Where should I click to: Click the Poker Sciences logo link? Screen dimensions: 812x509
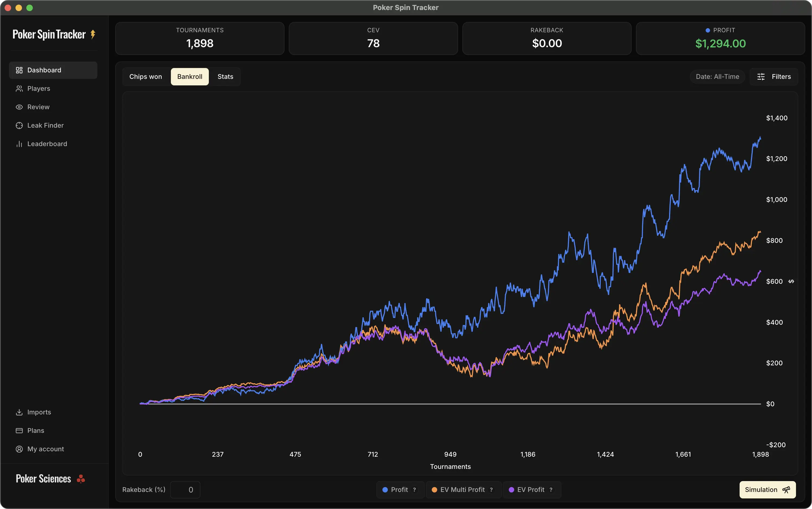[50, 479]
